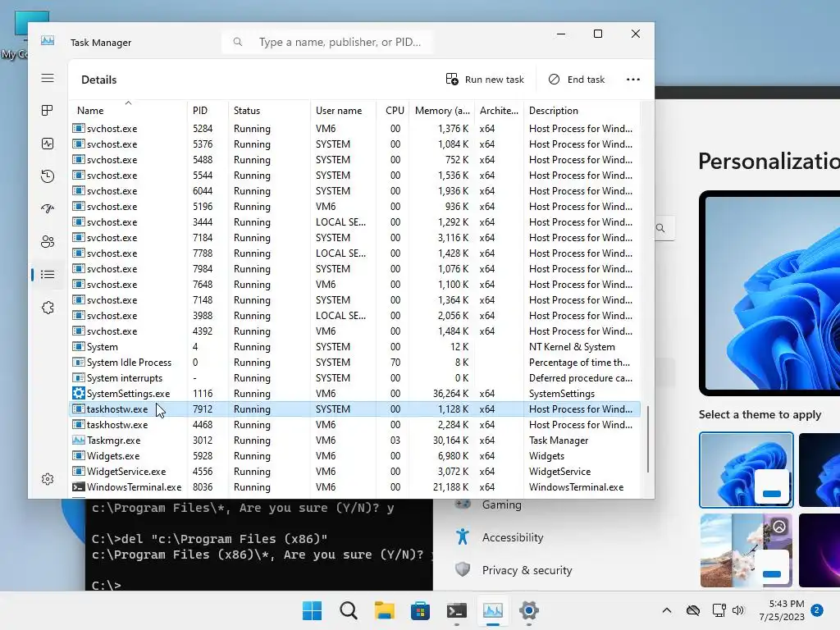Screen dimensions: 840x630
Task: Select svchost.exe with PID 5284
Action: (354, 129)
